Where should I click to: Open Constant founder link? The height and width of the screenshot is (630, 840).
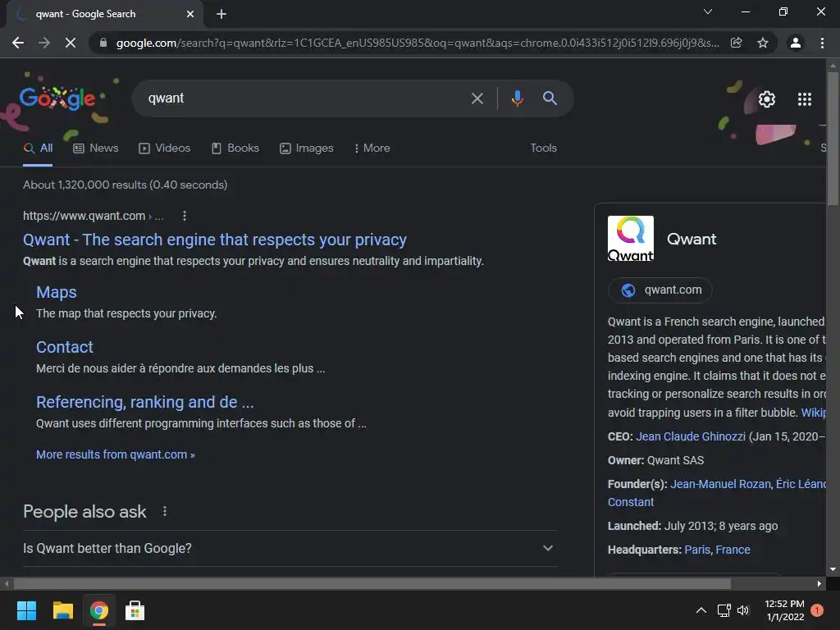click(631, 503)
